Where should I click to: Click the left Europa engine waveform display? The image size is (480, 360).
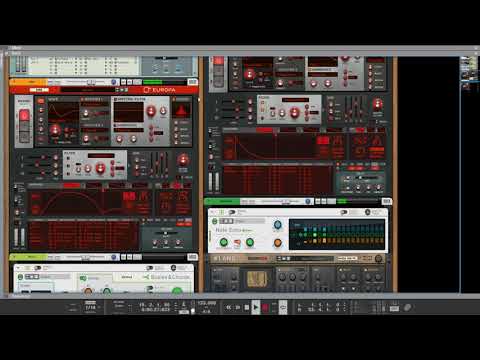point(63,113)
